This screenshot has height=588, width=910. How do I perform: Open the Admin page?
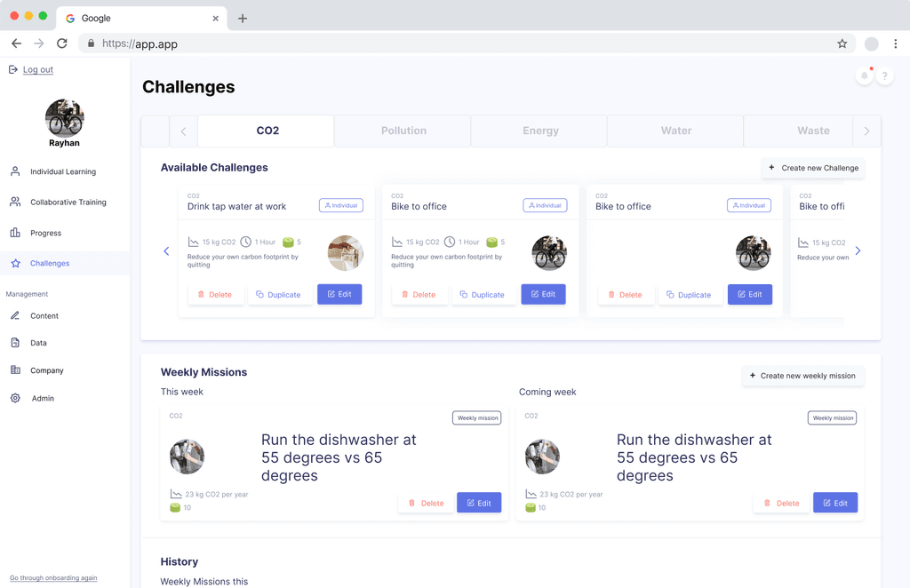(x=43, y=399)
